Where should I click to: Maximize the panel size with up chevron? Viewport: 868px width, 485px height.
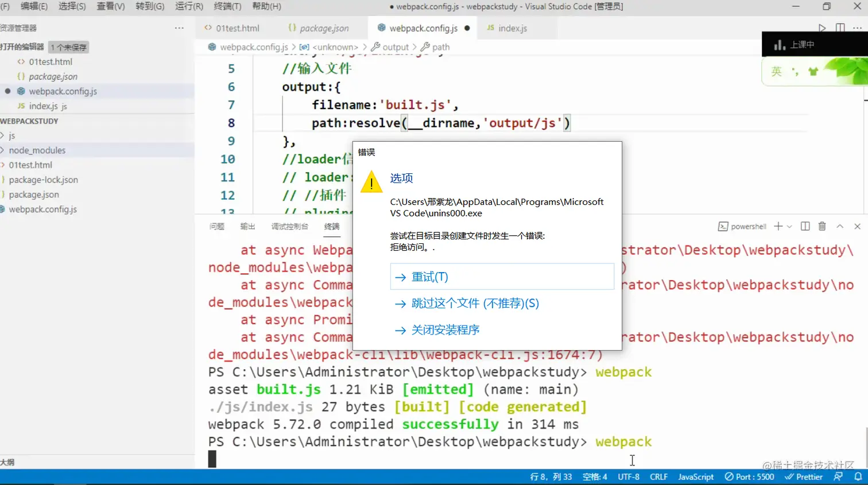pos(840,226)
